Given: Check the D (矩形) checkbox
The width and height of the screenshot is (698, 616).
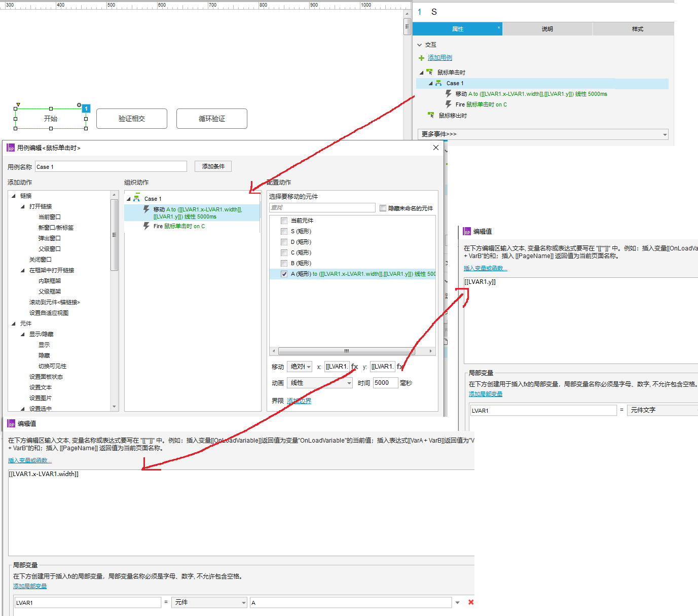Looking at the screenshot, I should (284, 242).
